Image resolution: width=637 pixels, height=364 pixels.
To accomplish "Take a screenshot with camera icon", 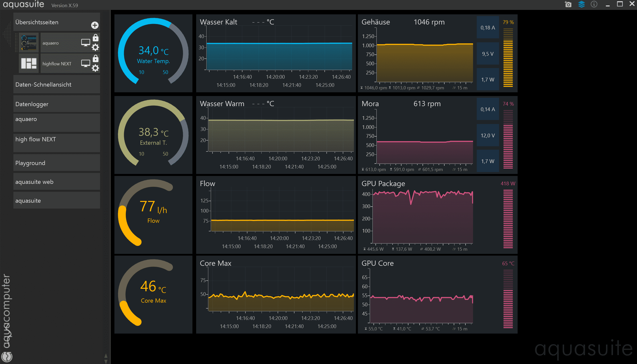I will point(568,4).
